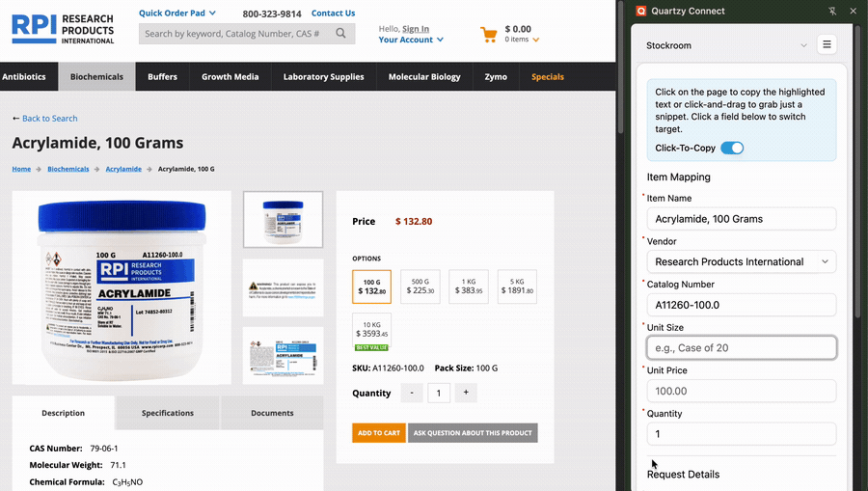Switch to the Documents tab
Screen dimensions: 868x491
[x=272, y=413]
